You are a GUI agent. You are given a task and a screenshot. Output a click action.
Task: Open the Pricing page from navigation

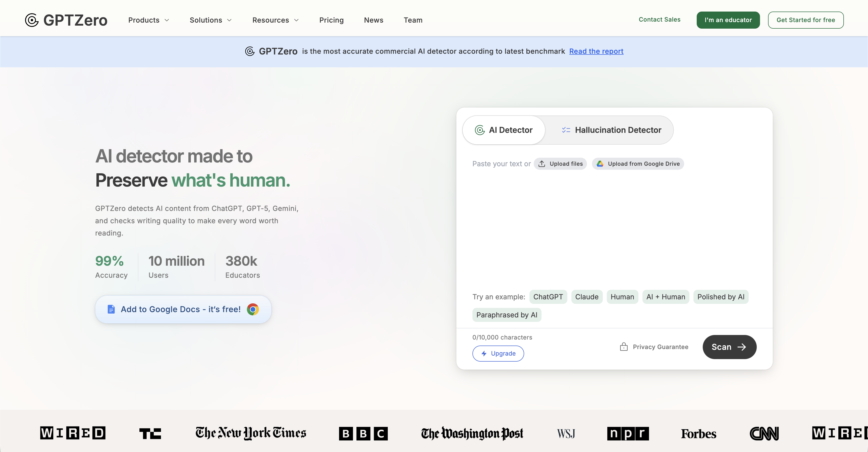click(x=331, y=20)
